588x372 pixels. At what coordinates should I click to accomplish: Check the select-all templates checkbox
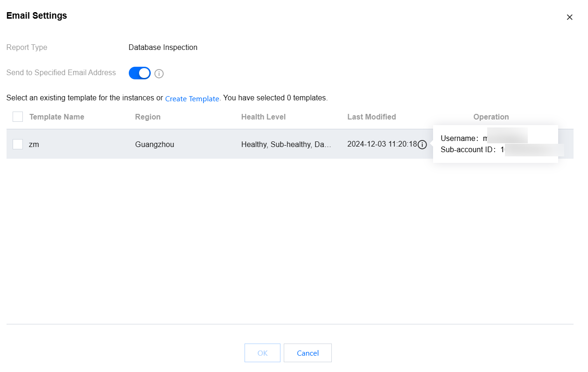[x=18, y=117]
